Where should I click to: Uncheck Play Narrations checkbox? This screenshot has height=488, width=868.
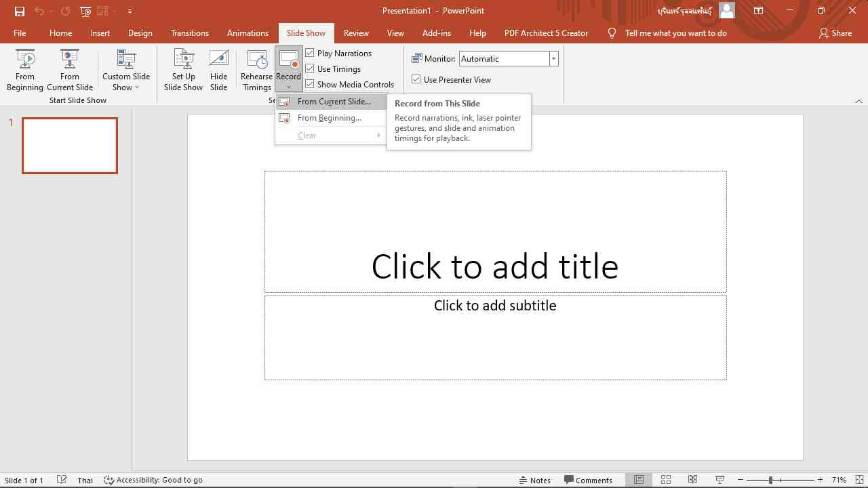pos(310,53)
